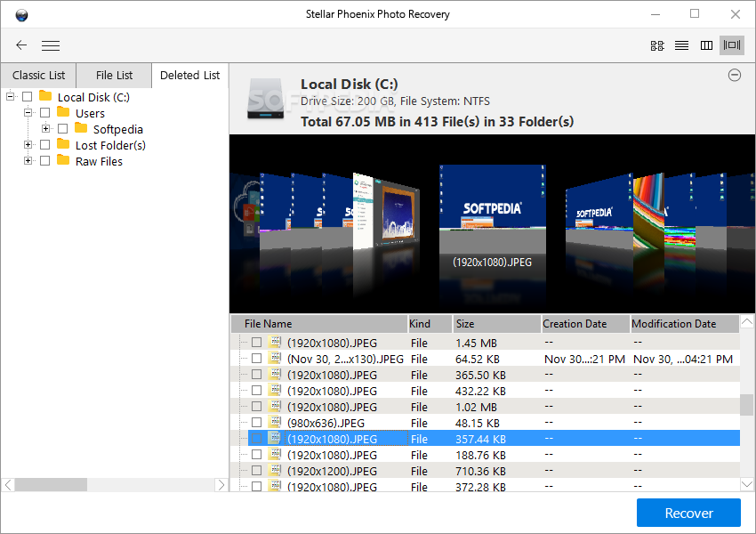This screenshot has height=534, width=756.
Task: Select the (Nov 30, 2...x130).JPEG file name
Action: click(x=345, y=359)
